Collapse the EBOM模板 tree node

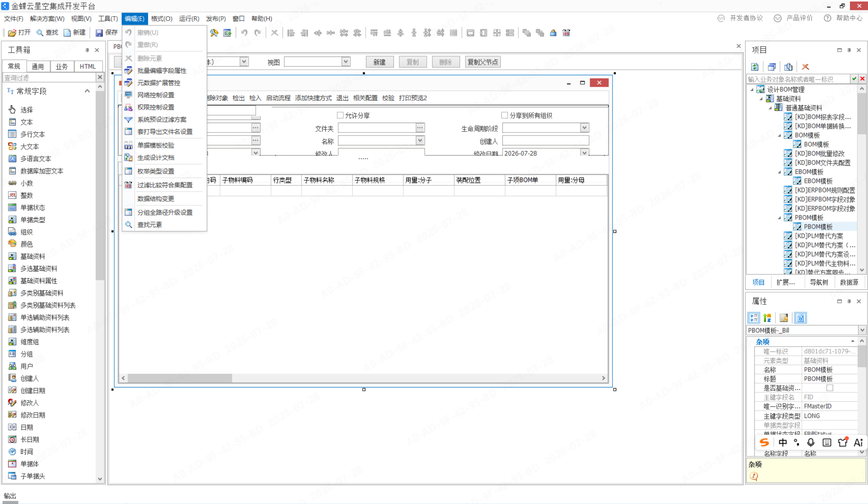pyautogui.click(x=779, y=172)
